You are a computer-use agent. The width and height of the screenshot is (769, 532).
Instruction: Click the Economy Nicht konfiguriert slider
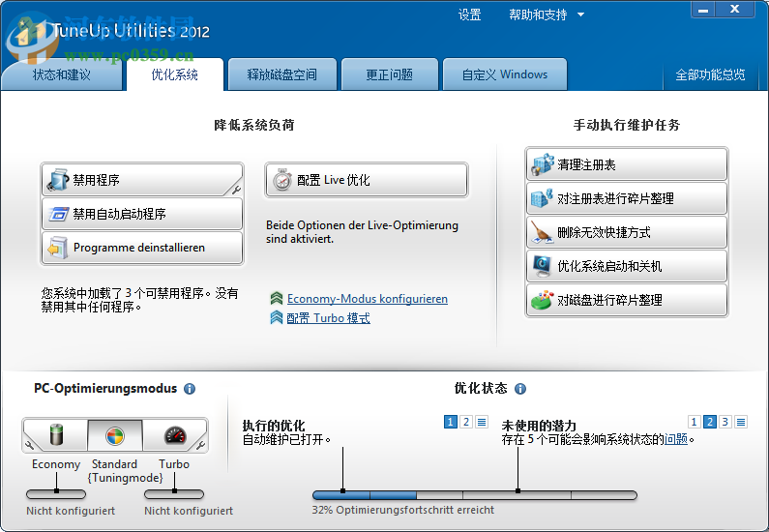coord(56,493)
